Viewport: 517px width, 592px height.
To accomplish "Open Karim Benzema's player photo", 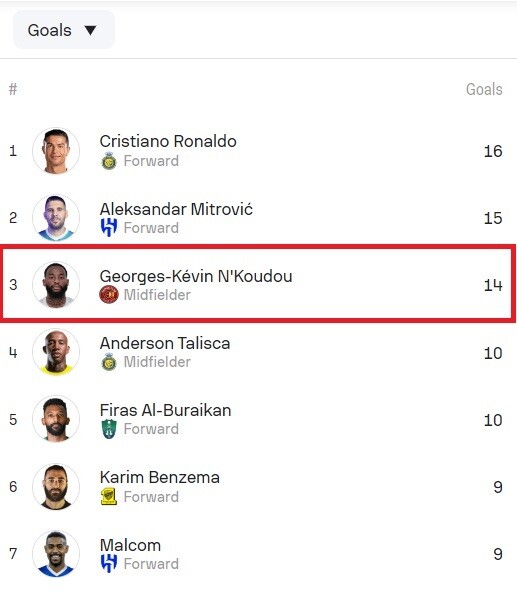I will [56, 487].
